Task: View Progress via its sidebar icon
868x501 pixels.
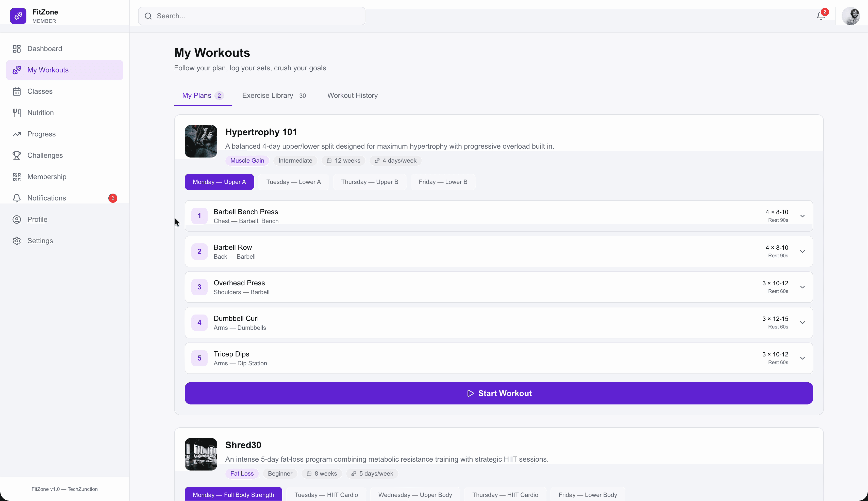Action: click(17, 134)
